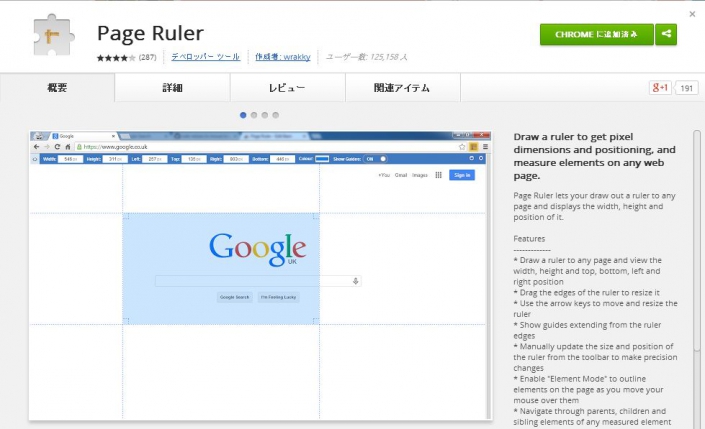Screen dimensions: 705x429
Task: Click the back arrow in the screenshot's browser
Action: 37,147
